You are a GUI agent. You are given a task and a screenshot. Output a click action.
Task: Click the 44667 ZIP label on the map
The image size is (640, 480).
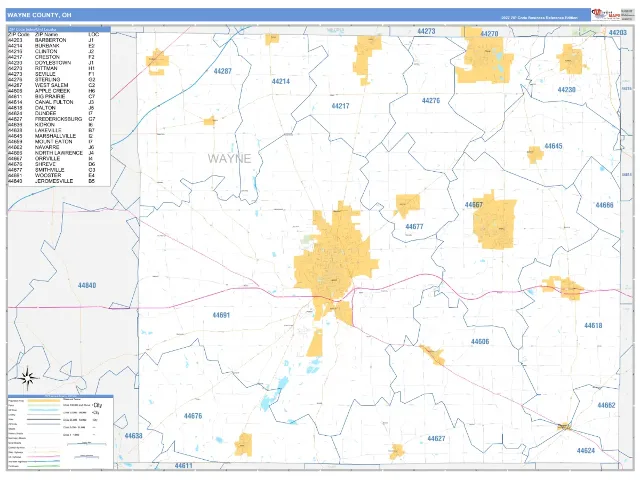point(474,205)
